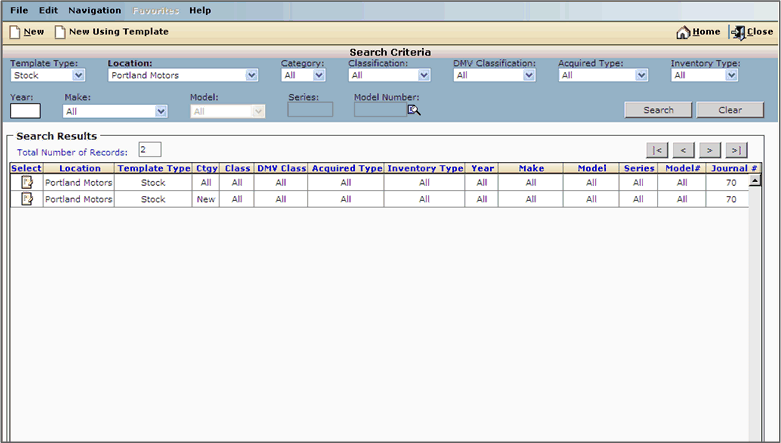
Task: Click the New document icon
Action: pyautogui.click(x=15, y=32)
